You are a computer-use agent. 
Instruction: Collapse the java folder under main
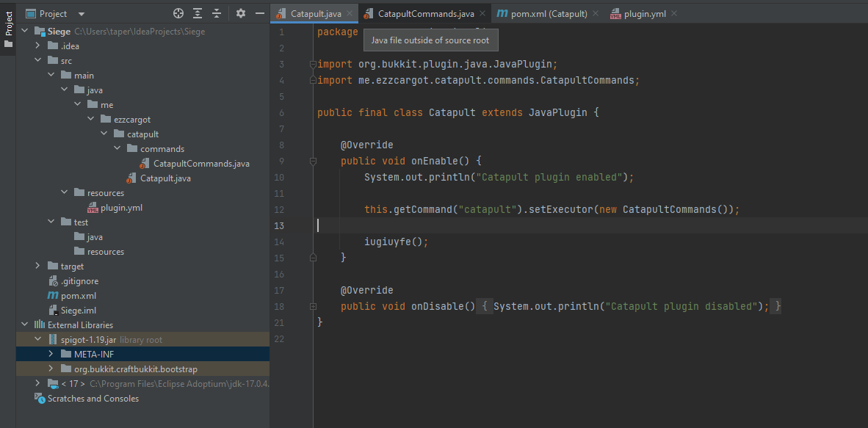64,90
